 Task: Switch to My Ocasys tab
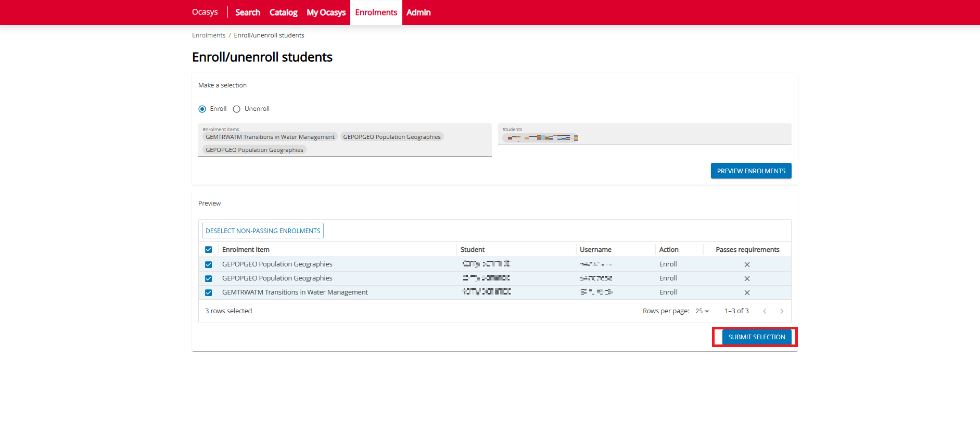point(326,12)
